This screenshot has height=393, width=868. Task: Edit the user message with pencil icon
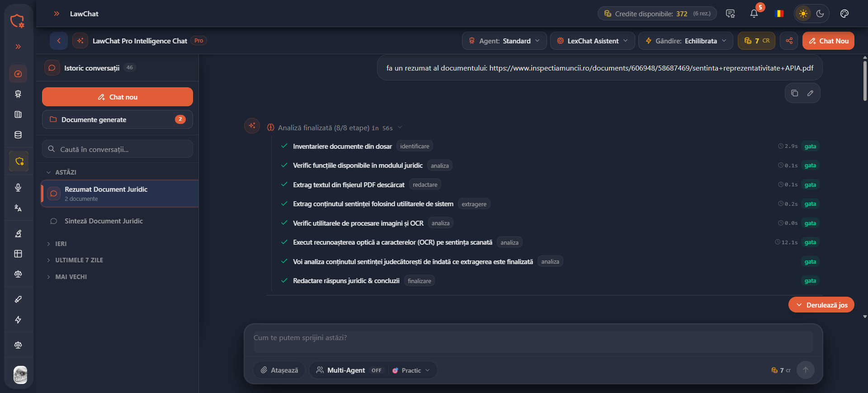tap(811, 93)
